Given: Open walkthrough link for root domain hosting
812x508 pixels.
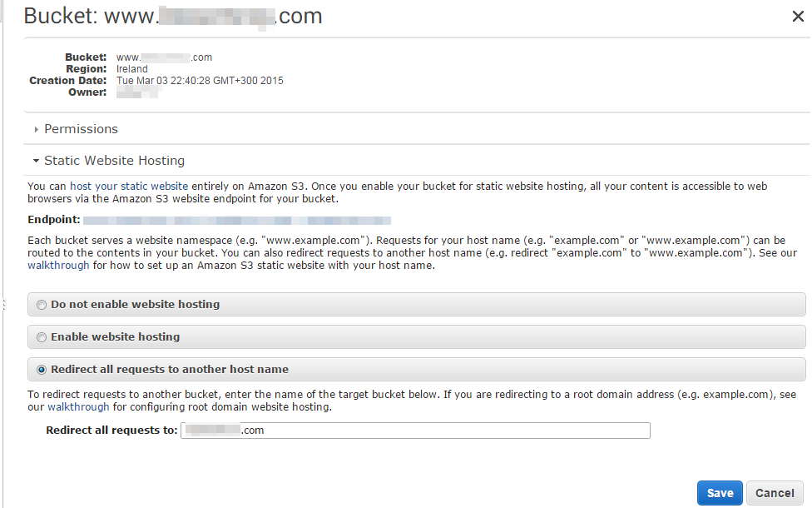Looking at the screenshot, I should 78,407.
